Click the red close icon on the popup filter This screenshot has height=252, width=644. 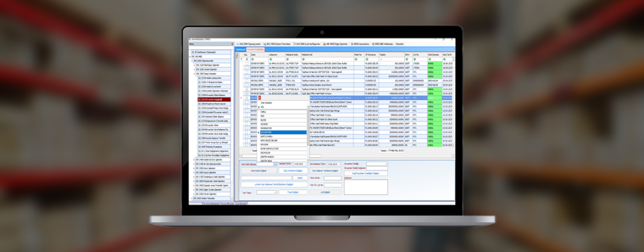260,98
